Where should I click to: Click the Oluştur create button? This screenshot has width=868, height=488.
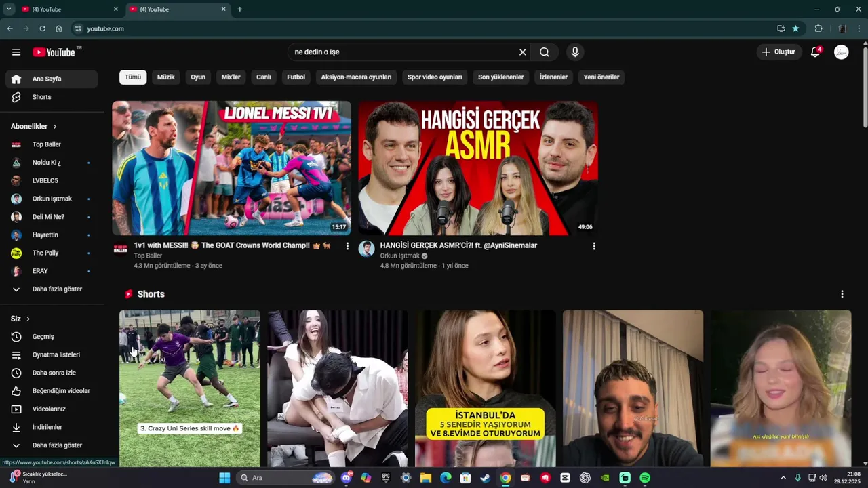click(x=778, y=52)
